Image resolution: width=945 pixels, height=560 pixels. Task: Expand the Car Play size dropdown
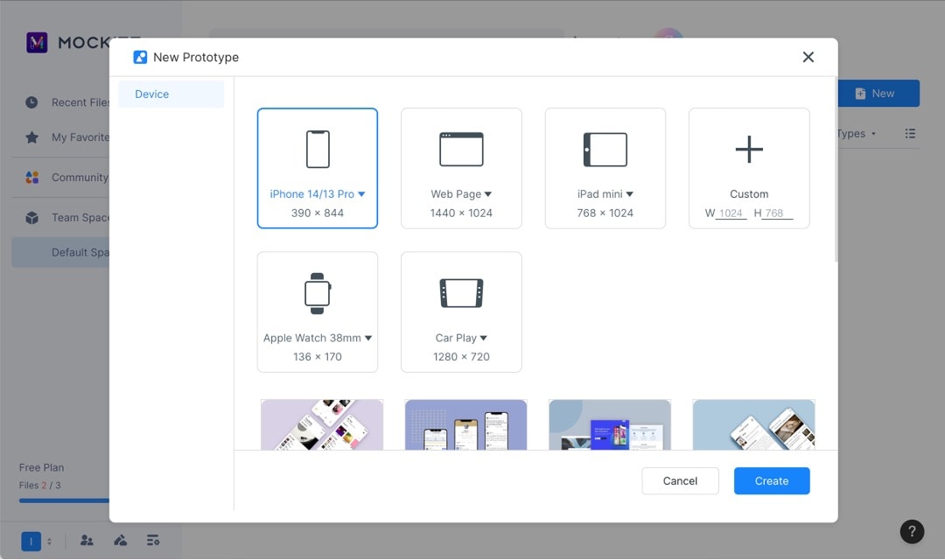(483, 338)
